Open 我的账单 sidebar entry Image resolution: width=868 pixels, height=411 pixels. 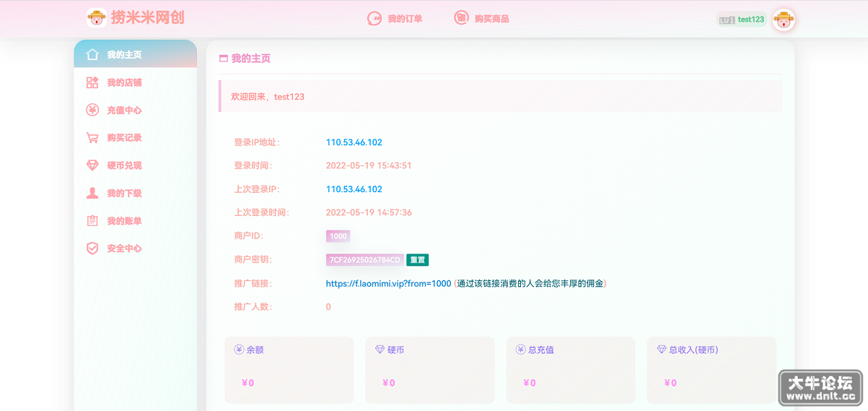(135, 220)
